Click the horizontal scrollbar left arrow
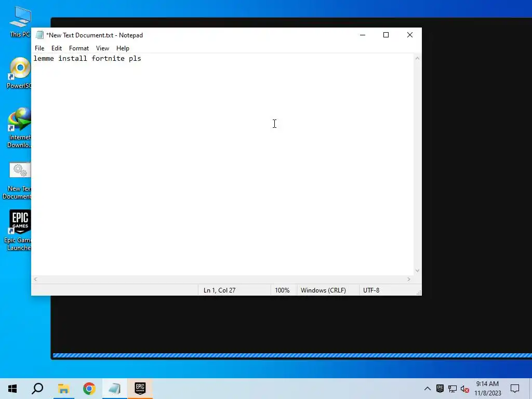This screenshot has height=399, width=532. pyautogui.click(x=36, y=279)
